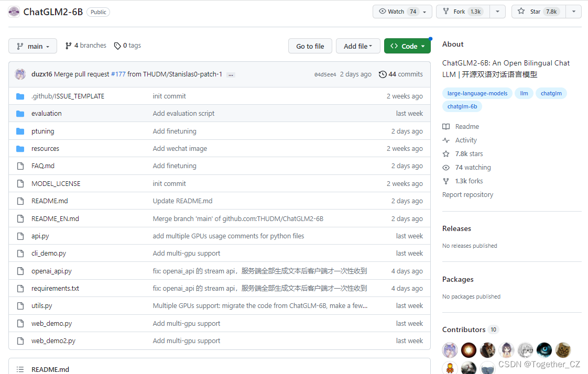Open the Star lists dropdown arrow
The image size is (588, 374).
click(574, 12)
